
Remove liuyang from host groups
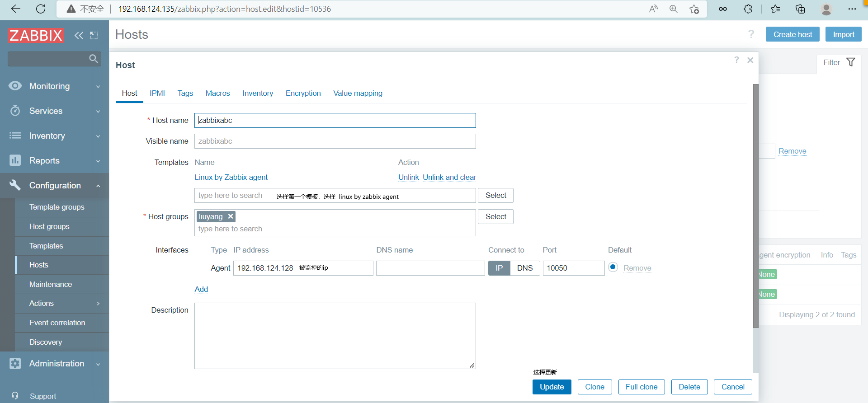(231, 216)
